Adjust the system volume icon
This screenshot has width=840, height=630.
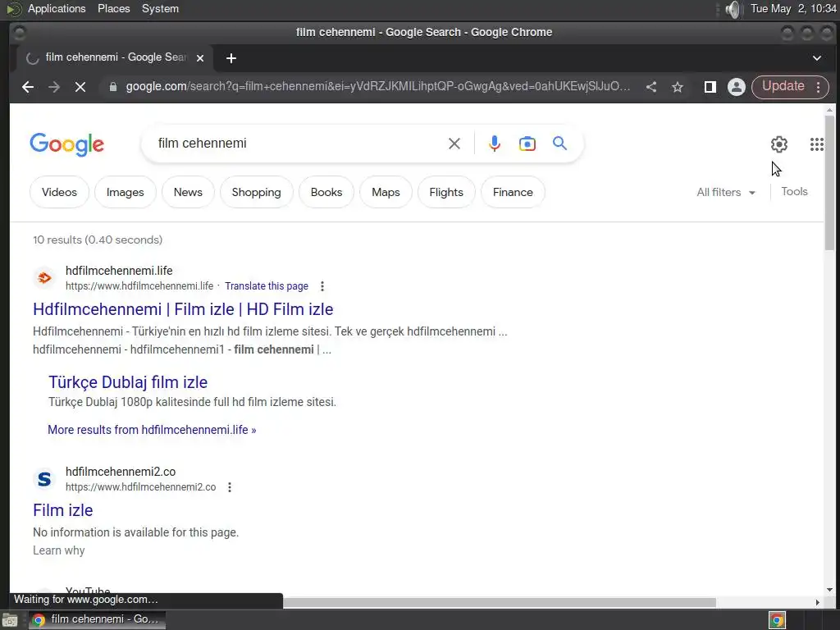click(x=733, y=9)
